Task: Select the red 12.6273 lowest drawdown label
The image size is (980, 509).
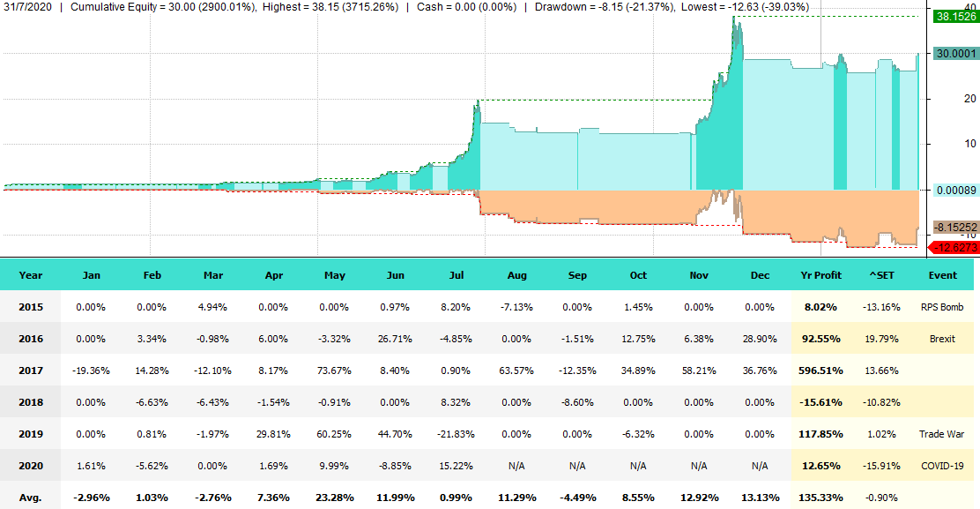Action: tap(956, 248)
